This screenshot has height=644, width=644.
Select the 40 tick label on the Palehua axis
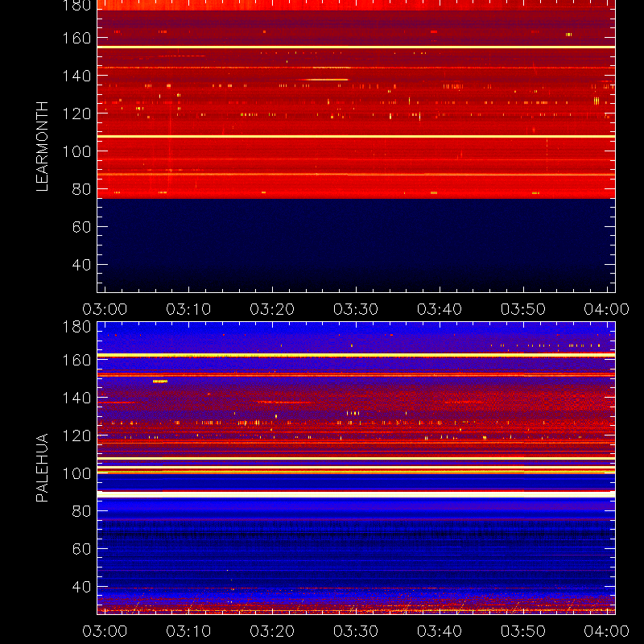click(81, 587)
